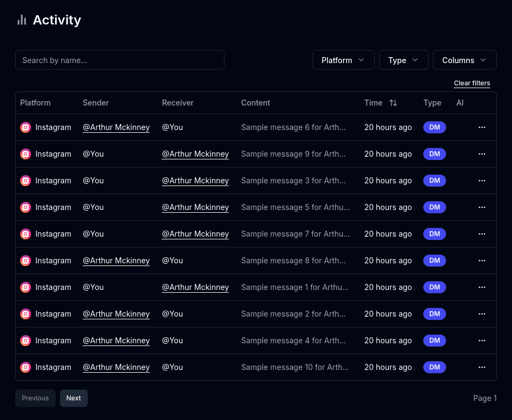Click the Previous pagination button
The height and width of the screenshot is (420, 512).
[x=35, y=398]
